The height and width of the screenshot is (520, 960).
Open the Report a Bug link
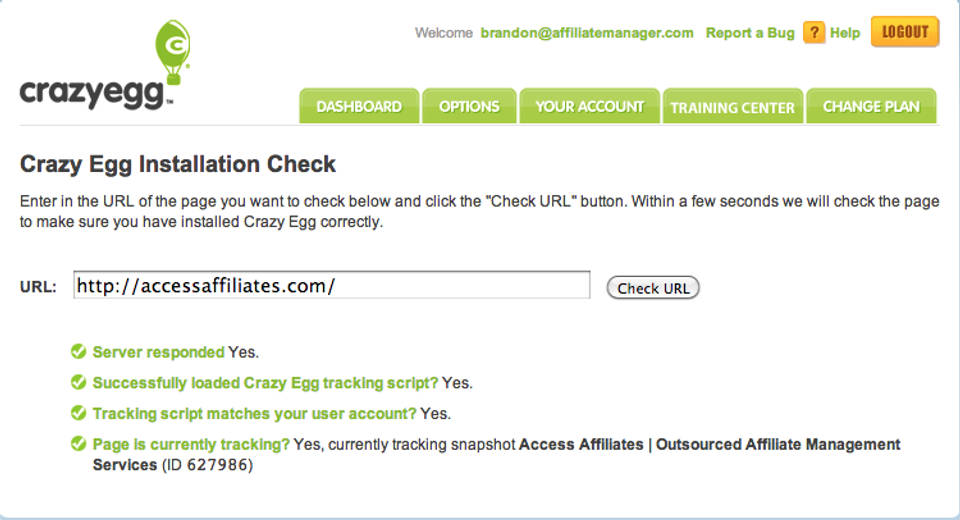coord(749,33)
